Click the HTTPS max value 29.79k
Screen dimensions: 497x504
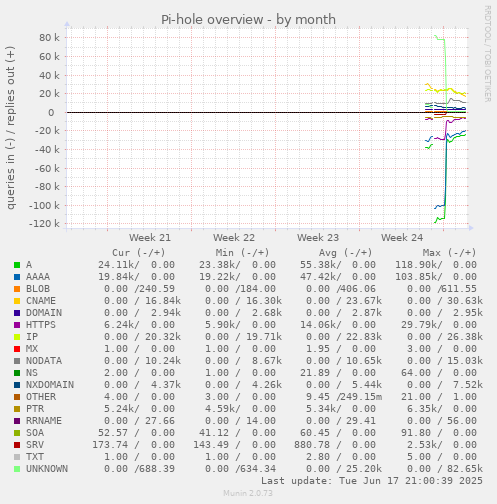point(420,325)
